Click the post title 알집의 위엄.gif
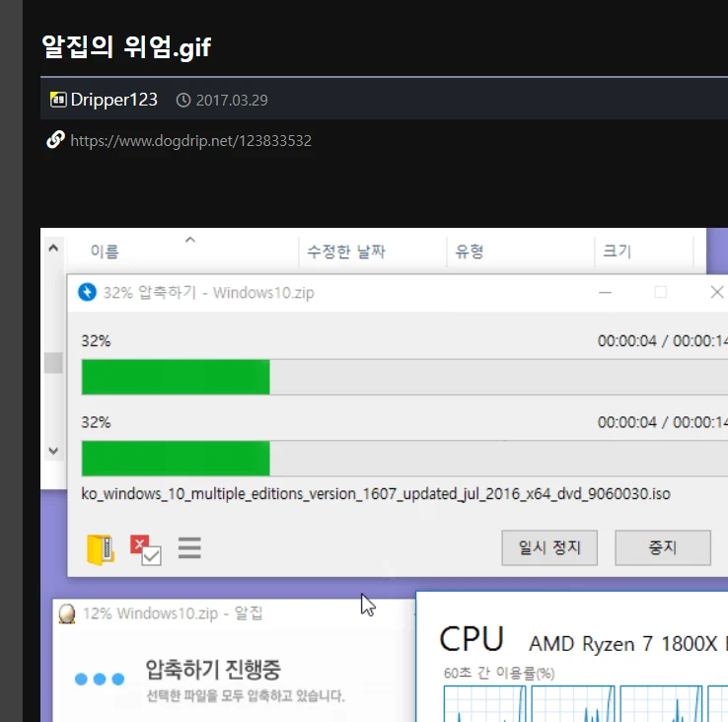Viewport: 728px width, 722px height. click(126, 47)
